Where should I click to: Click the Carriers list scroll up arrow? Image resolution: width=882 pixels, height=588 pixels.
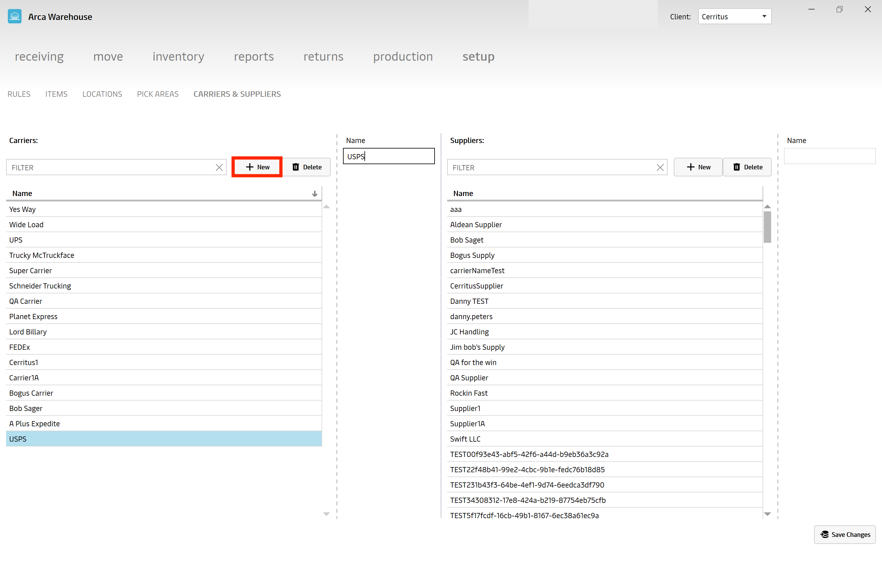click(x=326, y=207)
